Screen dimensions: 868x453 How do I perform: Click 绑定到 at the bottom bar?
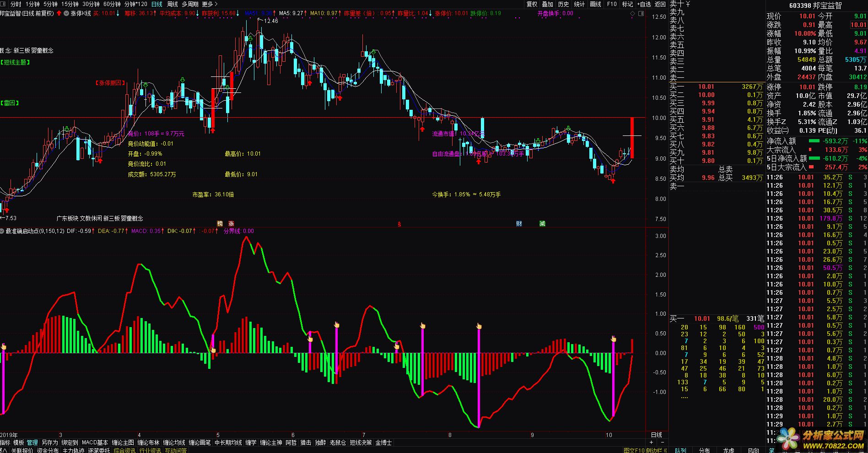pos(70,442)
